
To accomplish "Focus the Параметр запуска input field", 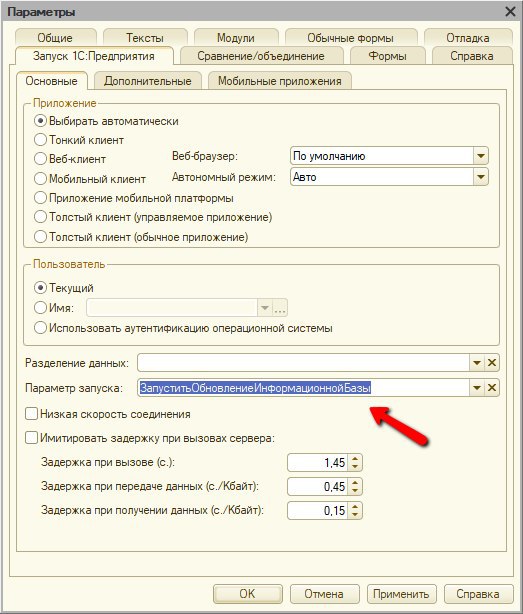I will click(x=303, y=388).
